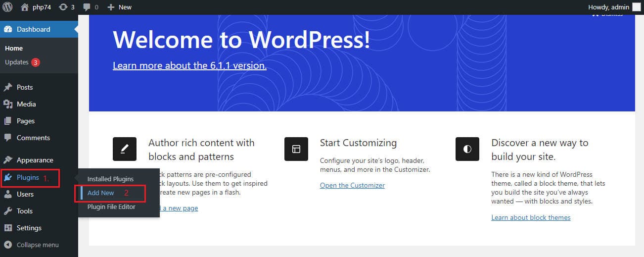Screen dimensions: 644x257
Task: Open the Posts menu label
Action: point(25,87)
